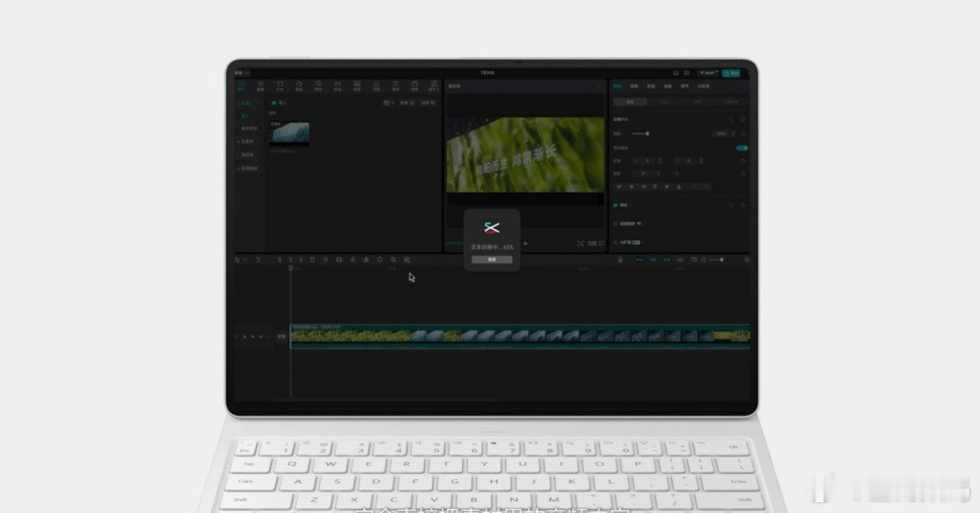Click the split tool in timeline toolbar
980x513 pixels.
coord(279,260)
